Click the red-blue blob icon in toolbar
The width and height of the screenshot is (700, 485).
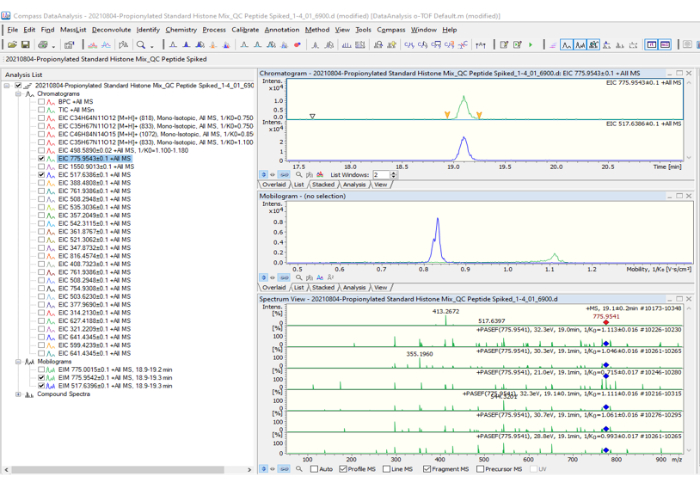pos(297,45)
